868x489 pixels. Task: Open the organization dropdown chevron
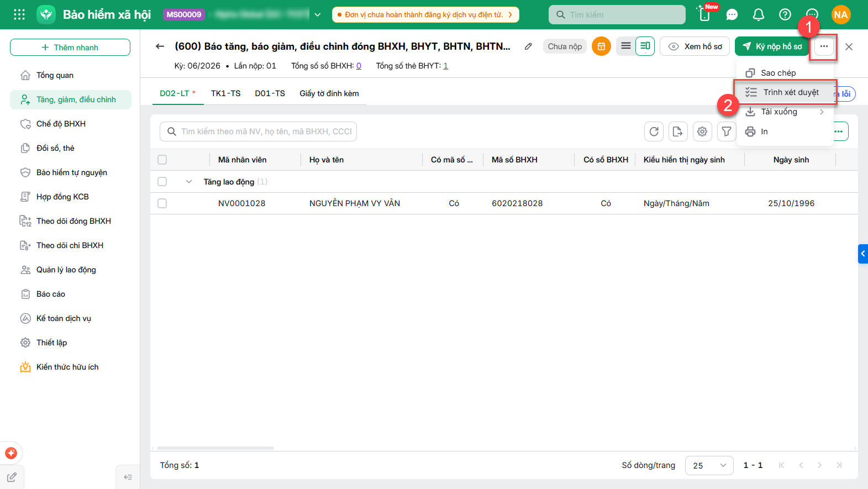click(x=318, y=15)
